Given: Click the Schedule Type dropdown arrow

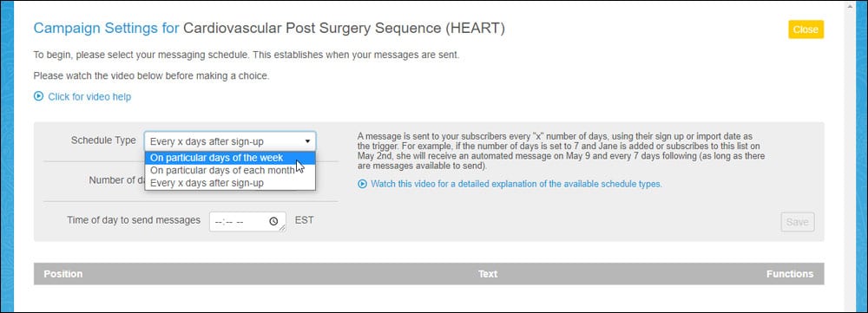Looking at the screenshot, I should click(308, 141).
